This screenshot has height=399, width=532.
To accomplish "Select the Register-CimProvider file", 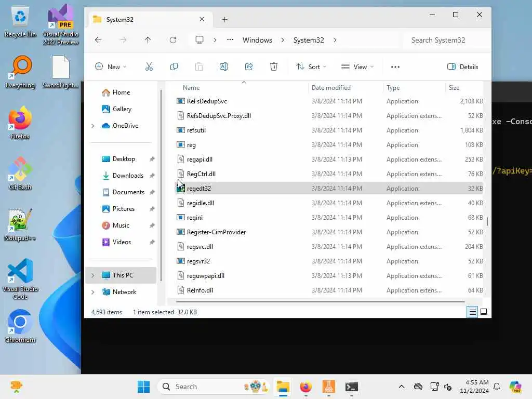I will point(329,232).
